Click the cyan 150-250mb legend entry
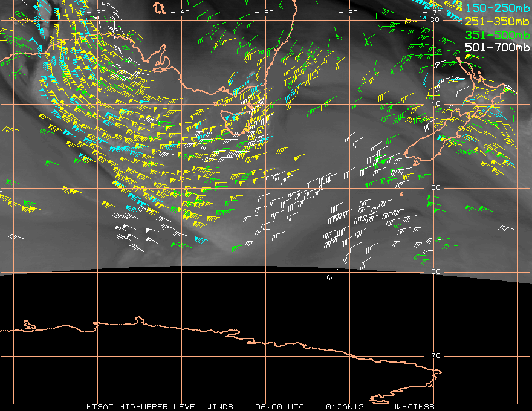532x411 pixels. pos(496,7)
